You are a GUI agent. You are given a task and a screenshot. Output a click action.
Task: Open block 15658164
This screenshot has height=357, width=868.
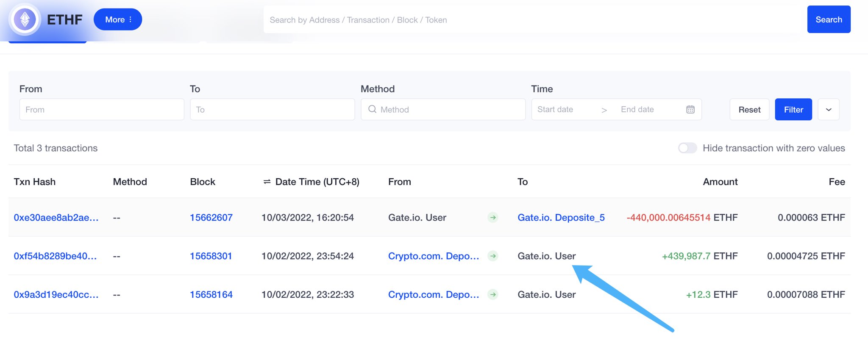[x=211, y=295]
